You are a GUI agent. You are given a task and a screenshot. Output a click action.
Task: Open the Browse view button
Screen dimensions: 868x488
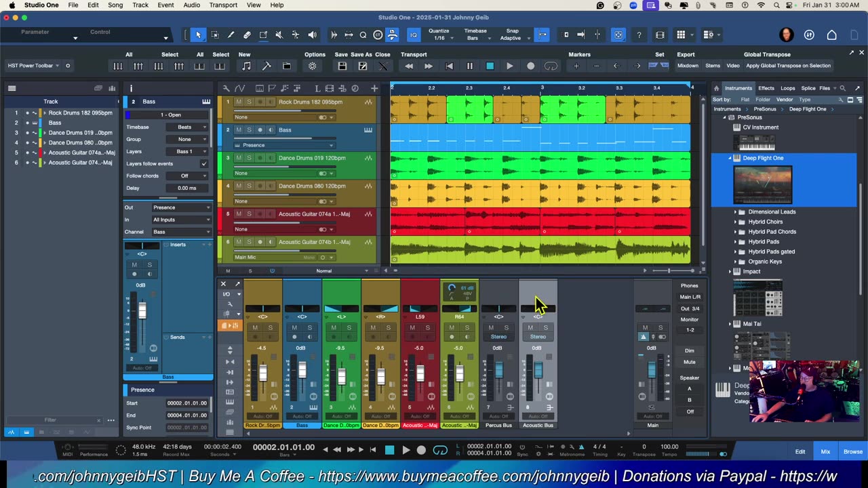coord(853,451)
